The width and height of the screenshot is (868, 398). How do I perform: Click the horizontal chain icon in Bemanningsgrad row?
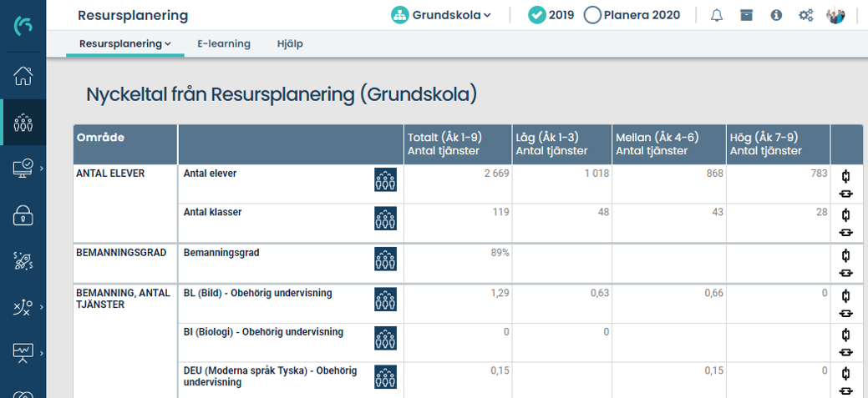coord(845,273)
